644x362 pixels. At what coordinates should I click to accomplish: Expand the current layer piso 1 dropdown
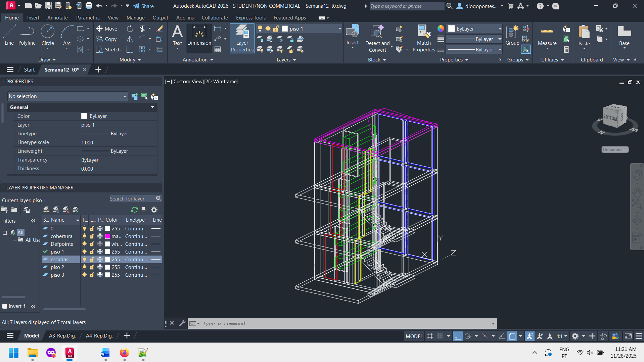[x=339, y=29]
